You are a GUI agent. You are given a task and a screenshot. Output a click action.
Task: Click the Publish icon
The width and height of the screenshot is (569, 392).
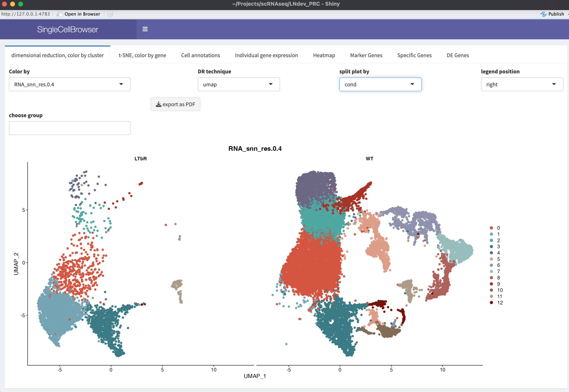pyautogui.click(x=543, y=14)
